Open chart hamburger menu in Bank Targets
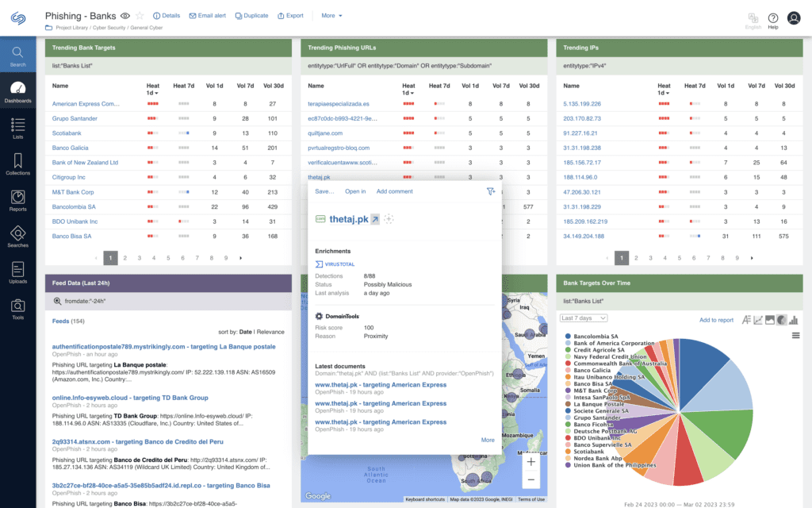This screenshot has height=508, width=812. [x=795, y=336]
